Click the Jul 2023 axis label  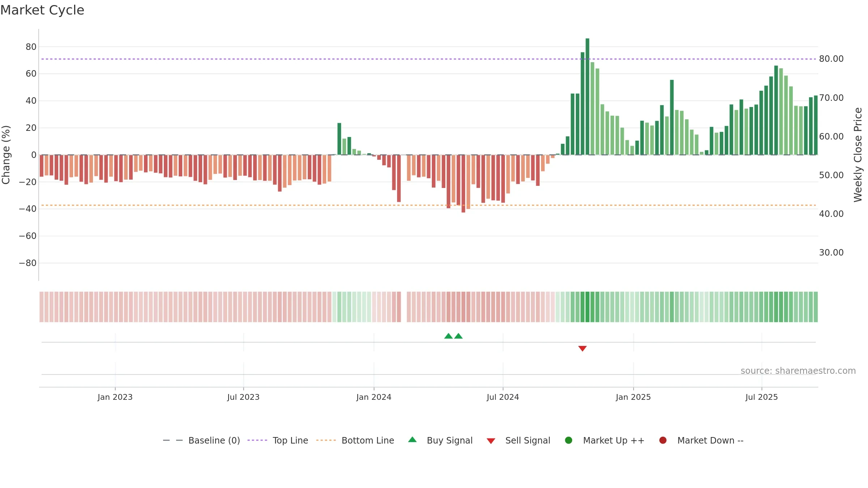[x=243, y=397]
